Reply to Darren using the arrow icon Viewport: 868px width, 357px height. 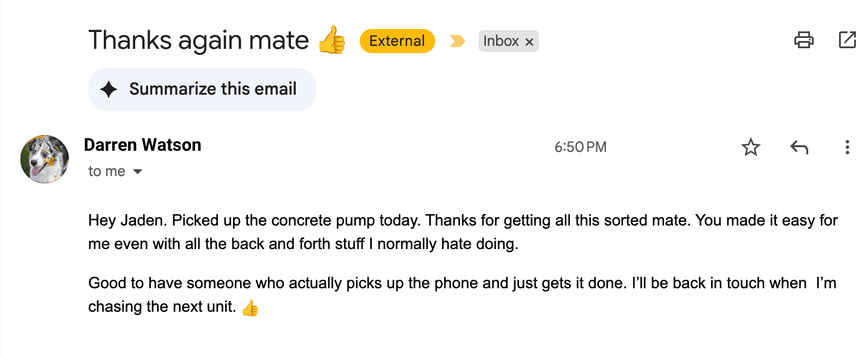(799, 147)
